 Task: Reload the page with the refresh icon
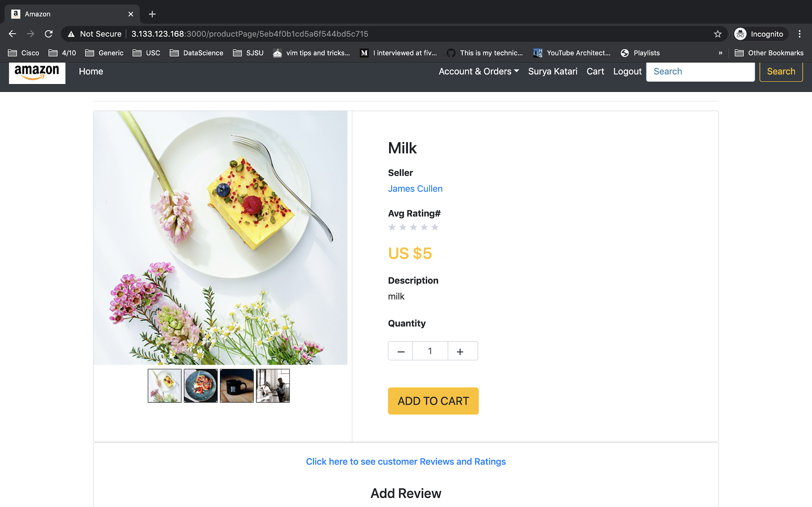tap(49, 34)
